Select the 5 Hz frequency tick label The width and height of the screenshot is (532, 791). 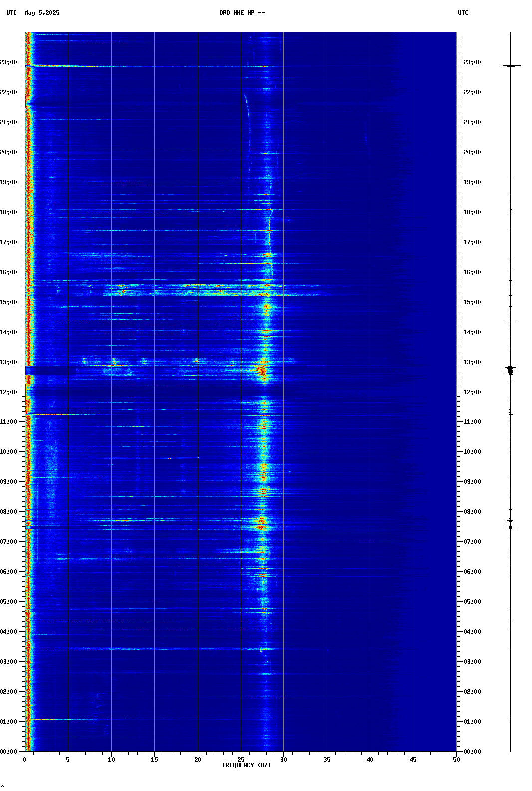[68, 760]
